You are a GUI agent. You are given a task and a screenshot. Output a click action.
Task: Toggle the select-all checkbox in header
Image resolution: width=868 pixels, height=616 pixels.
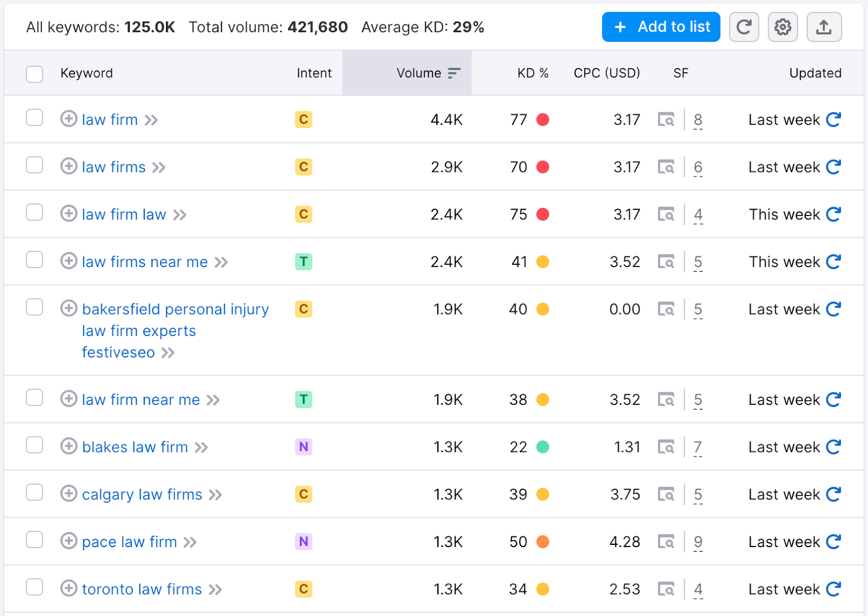35,74
